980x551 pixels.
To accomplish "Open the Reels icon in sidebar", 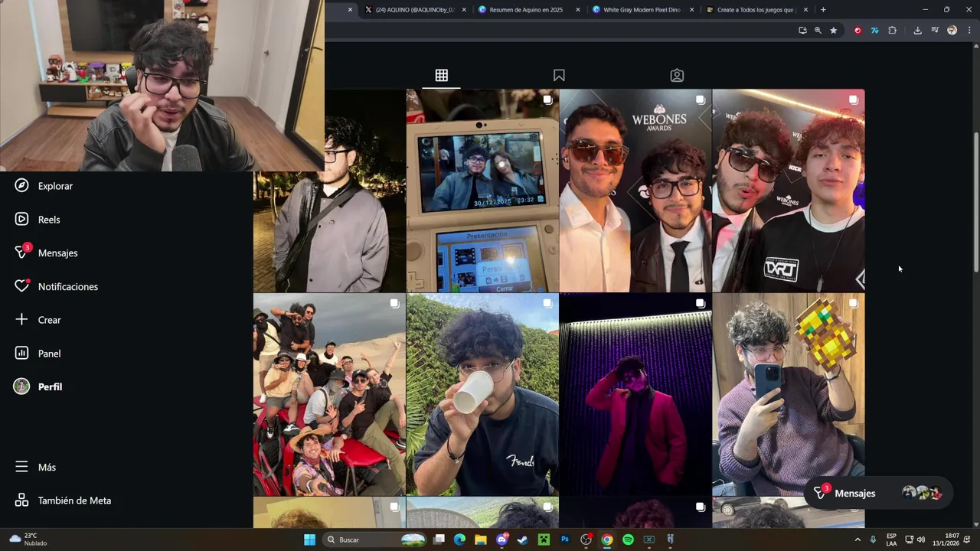I will point(21,220).
